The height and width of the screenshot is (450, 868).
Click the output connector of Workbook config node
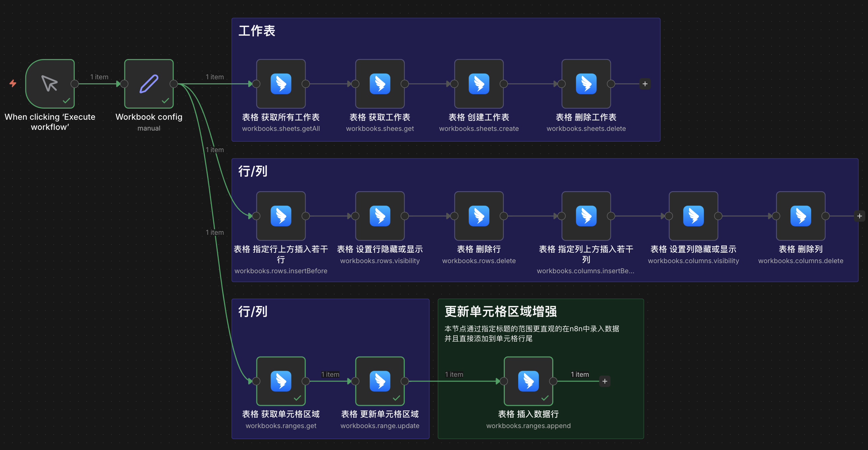tap(174, 84)
